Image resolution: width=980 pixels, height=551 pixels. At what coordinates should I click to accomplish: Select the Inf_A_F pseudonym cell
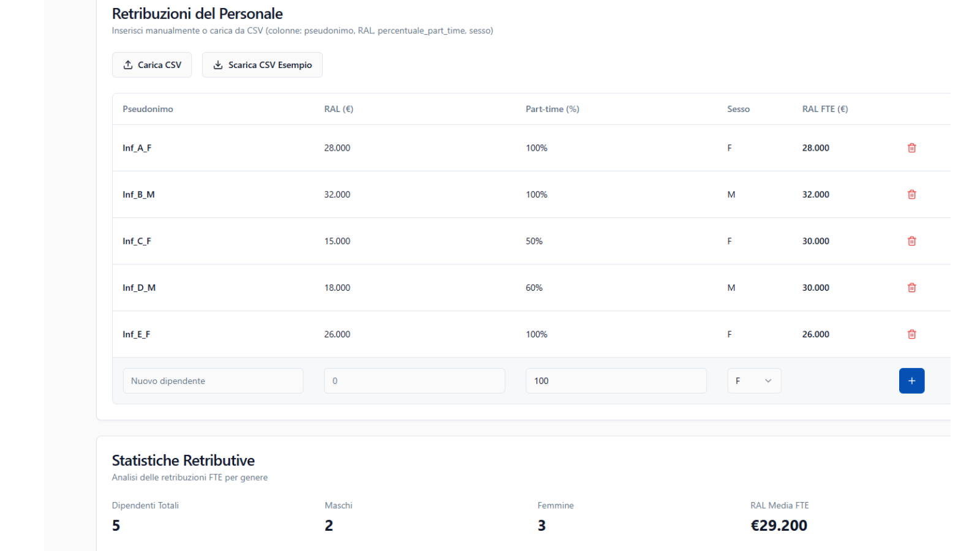coord(137,148)
